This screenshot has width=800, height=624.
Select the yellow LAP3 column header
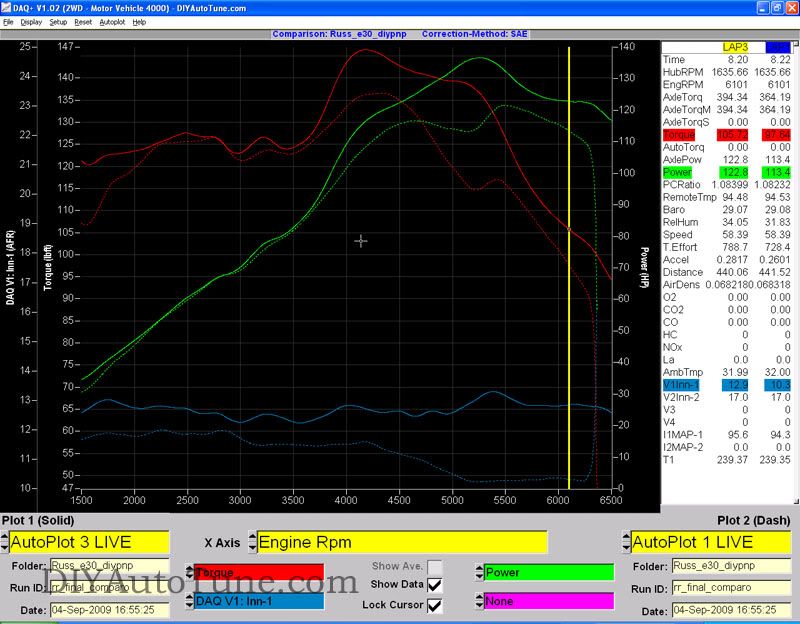pyautogui.click(x=735, y=47)
